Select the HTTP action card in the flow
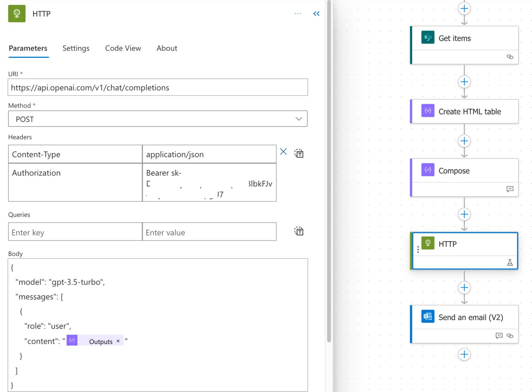 pyautogui.click(x=464, y=251)
